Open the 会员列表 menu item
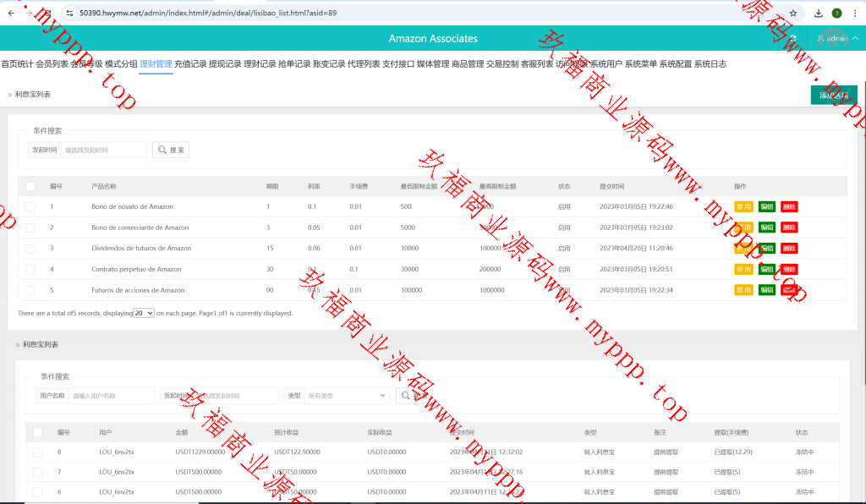 [x=52, y=64]
